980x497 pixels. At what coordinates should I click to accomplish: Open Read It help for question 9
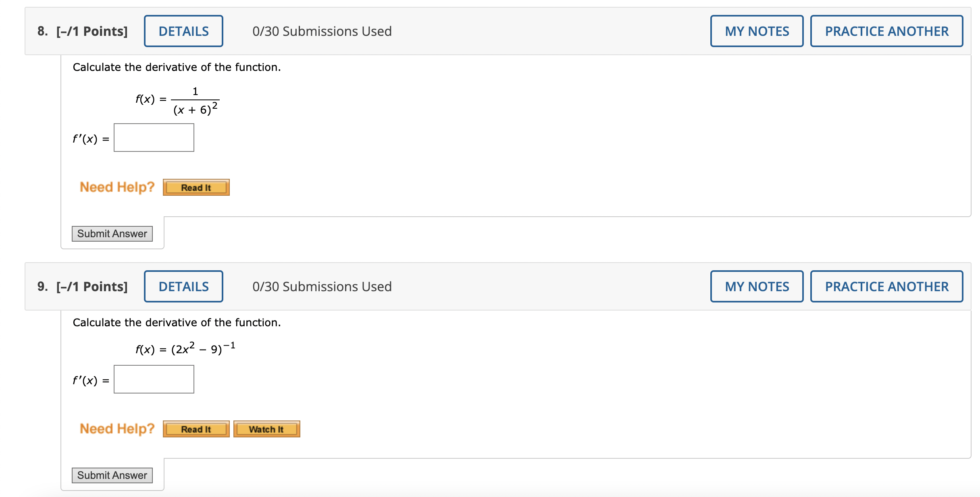[x=196, y=429]
